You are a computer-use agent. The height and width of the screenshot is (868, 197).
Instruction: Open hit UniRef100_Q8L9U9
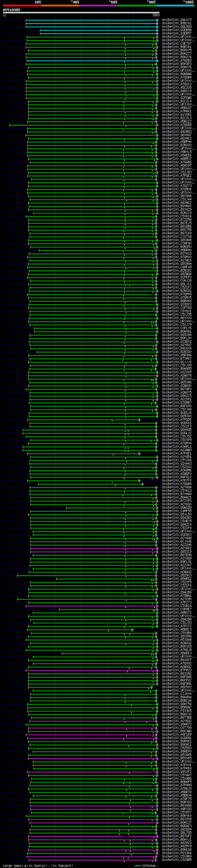(x=176, y=26)
